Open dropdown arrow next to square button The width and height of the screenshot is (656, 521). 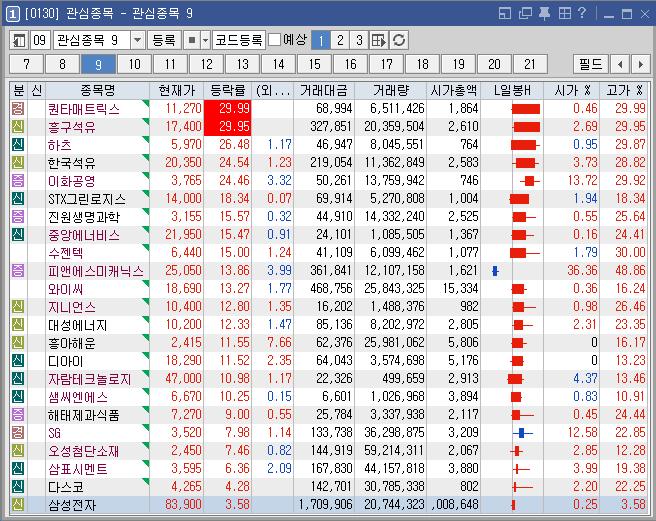point(205,40)
